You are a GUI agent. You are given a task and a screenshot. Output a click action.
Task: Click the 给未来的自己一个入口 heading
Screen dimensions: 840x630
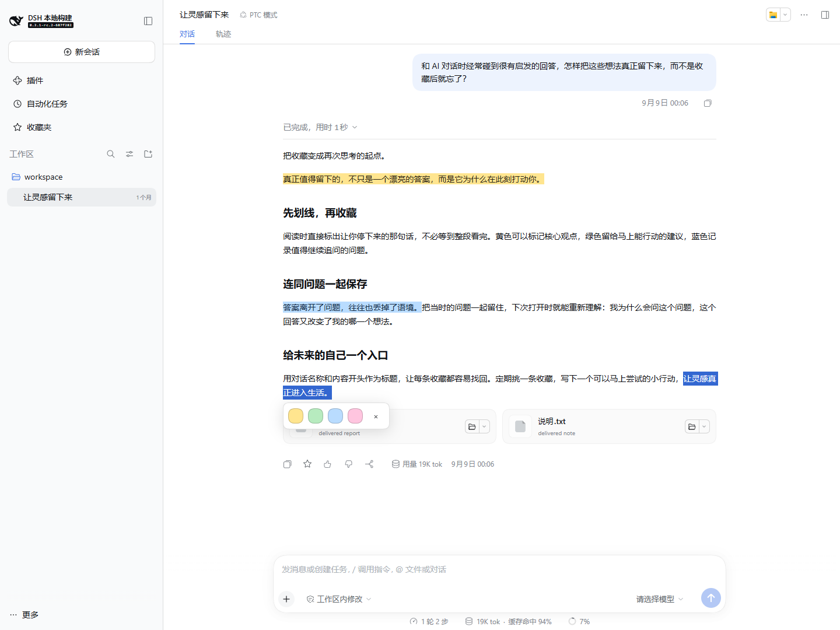335,355
